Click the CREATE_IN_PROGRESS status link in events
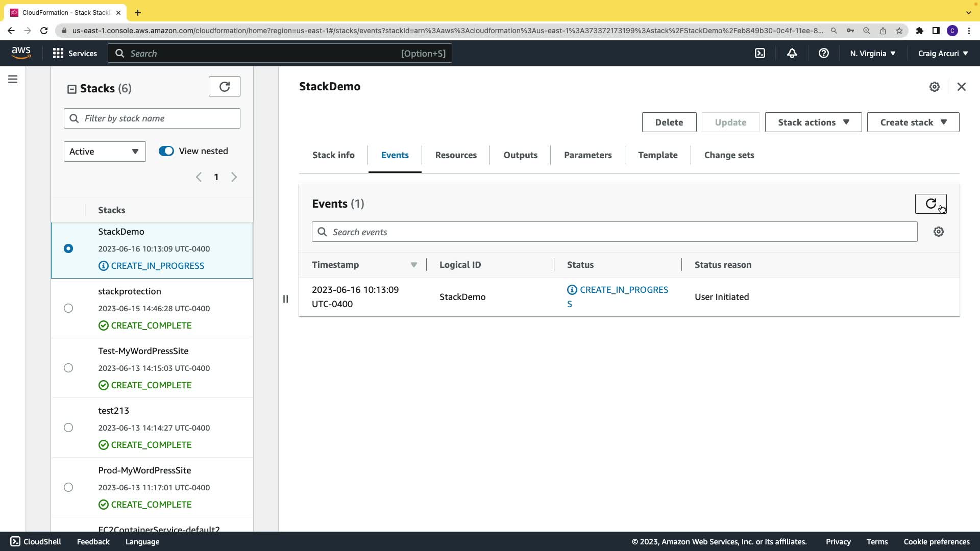This screenshot has height=551, width=980. click(623, 290)
